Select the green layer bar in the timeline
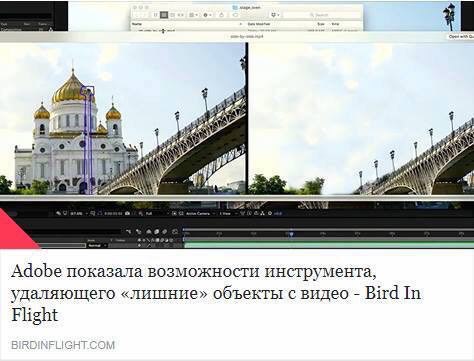The height and width of the screenshot is (361, 474). pyautogui.click(x=329, y=246)
